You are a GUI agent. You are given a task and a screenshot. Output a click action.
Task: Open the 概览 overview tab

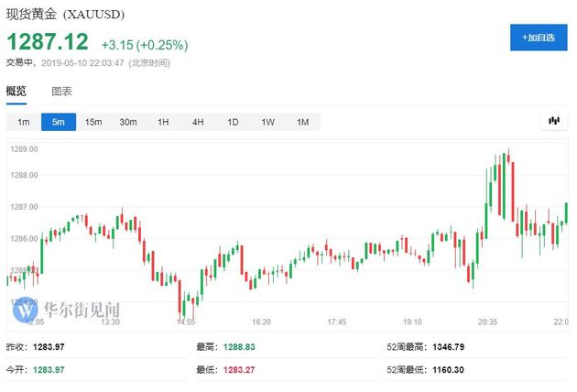coord(16,91)
